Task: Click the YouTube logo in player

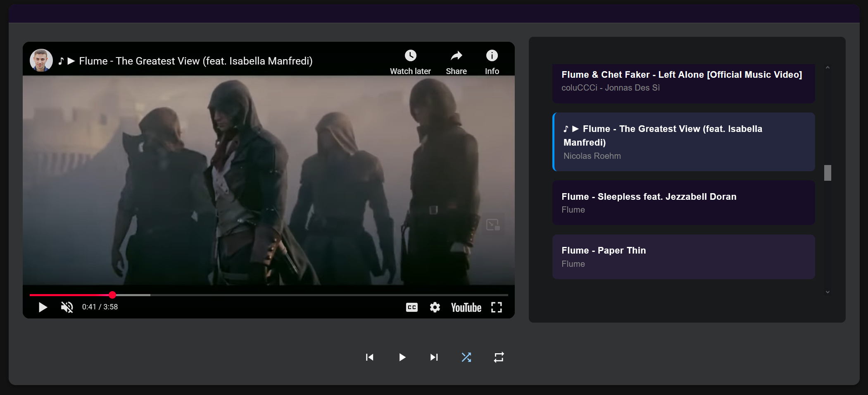Action: [x=466, y=307]
